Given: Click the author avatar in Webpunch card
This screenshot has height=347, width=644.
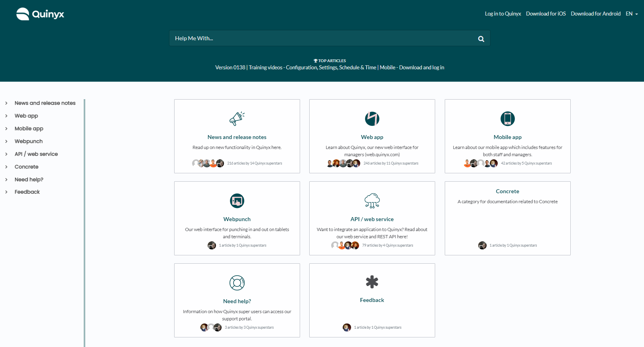Looking at the screenshot, I should point(212,245).
